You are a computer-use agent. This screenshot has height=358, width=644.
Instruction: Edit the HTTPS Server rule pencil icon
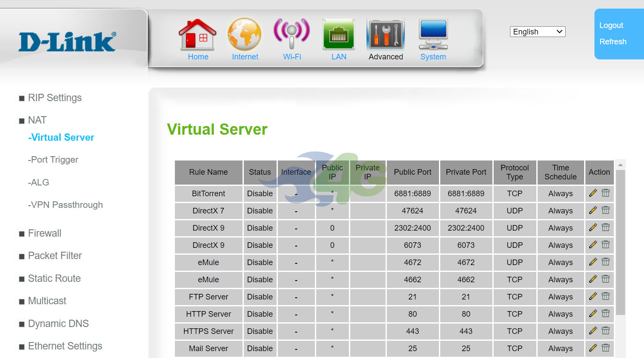coord(593,330)
